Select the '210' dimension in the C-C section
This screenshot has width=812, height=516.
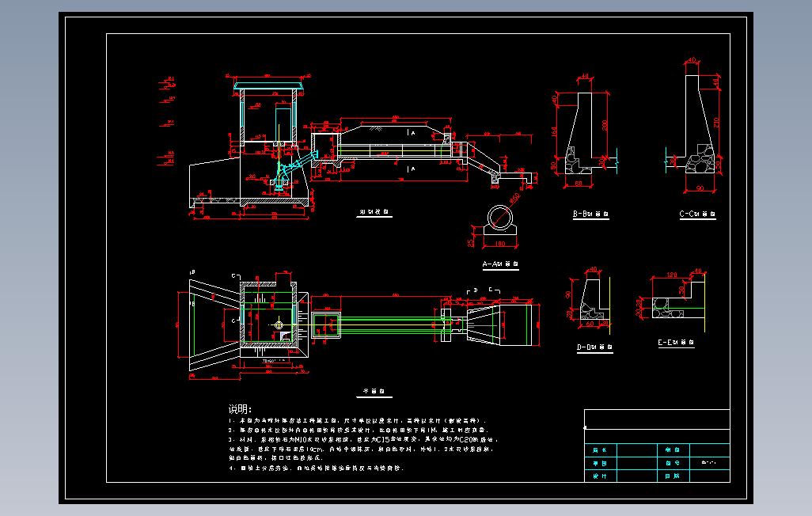716,122
